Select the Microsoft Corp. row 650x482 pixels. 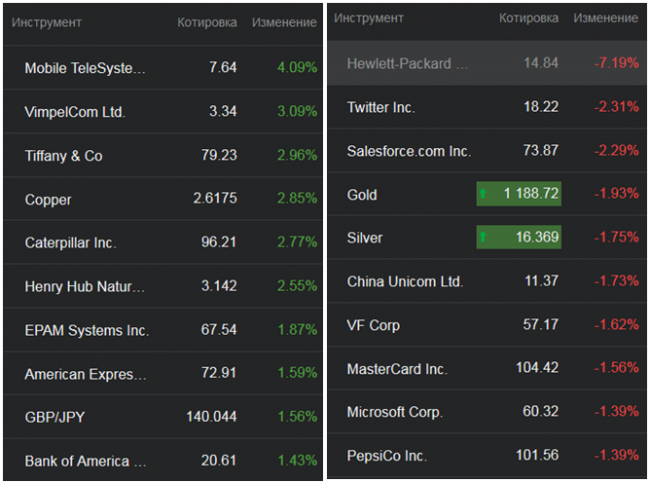pos(395,412)
